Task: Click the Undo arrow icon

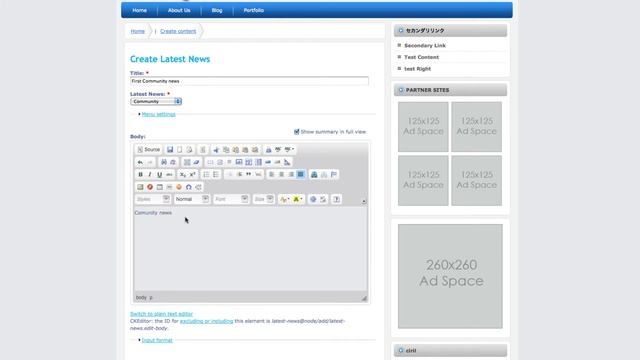Action: [x=140, y=162]
